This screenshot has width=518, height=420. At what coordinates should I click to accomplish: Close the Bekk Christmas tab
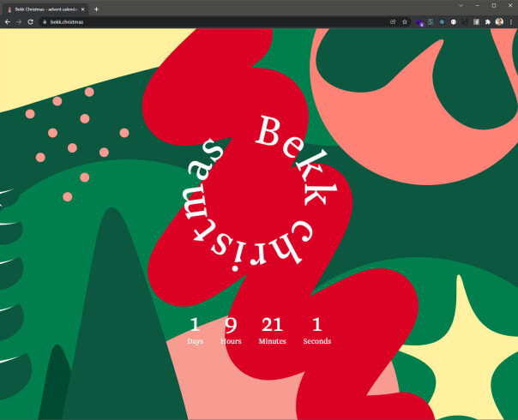click(x=82, y=9)
